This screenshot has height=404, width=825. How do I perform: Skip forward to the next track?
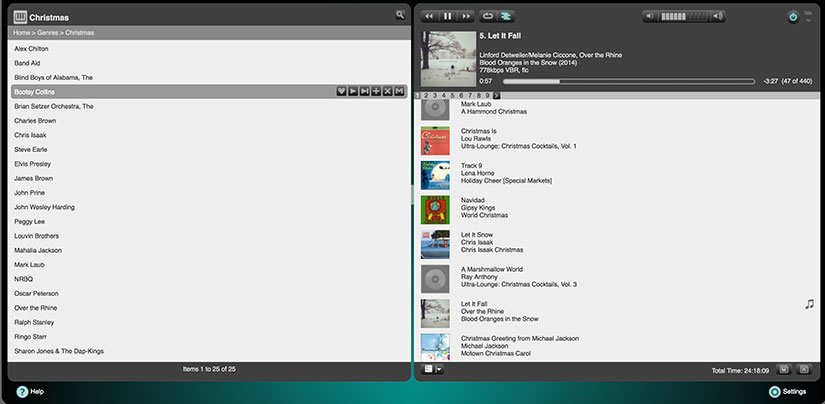pos(466,16)
